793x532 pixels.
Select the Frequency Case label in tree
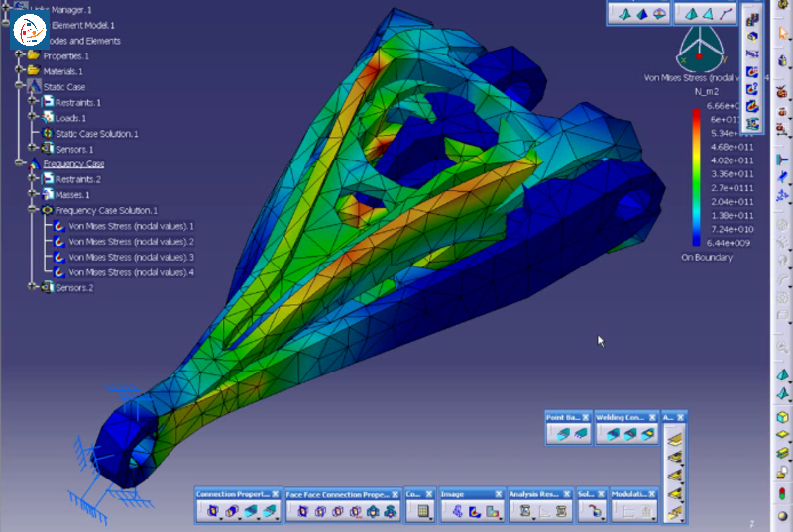pos(73,164)
